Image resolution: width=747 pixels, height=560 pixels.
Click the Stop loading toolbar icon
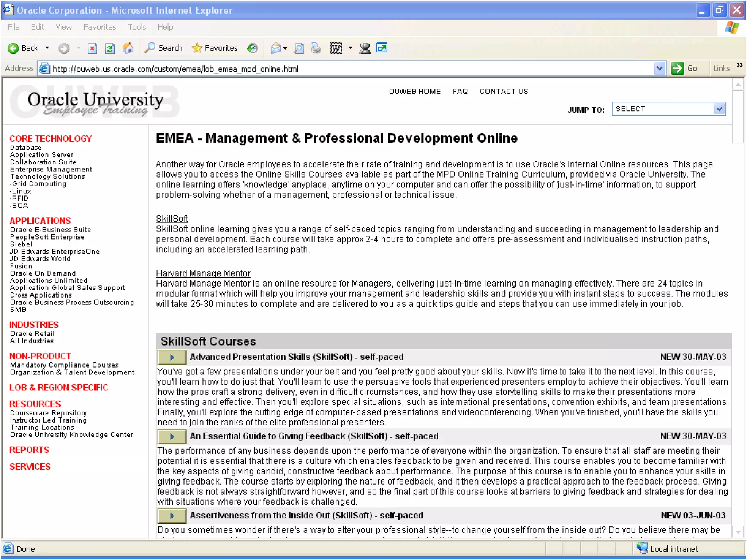92,48
